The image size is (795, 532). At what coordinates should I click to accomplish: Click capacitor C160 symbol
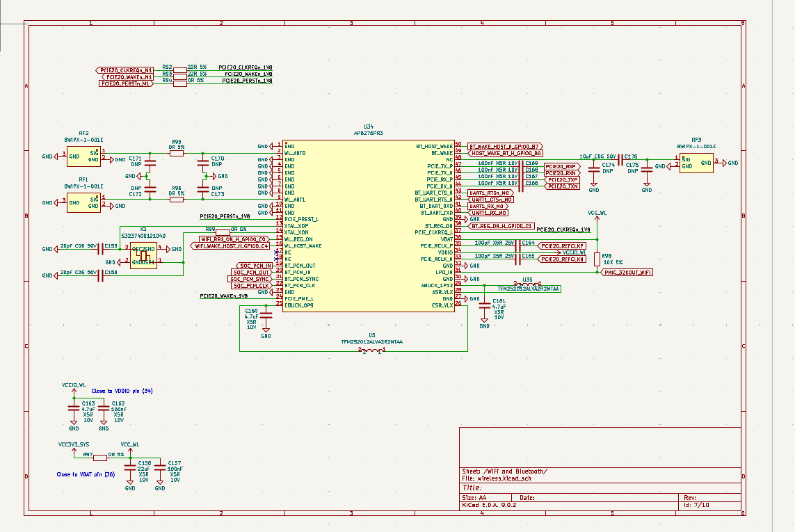coord(266,316)
